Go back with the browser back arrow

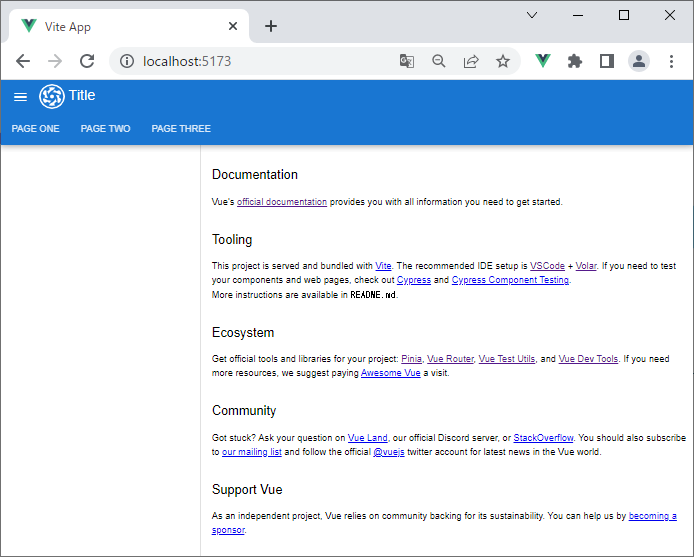(x=23, y=61)
